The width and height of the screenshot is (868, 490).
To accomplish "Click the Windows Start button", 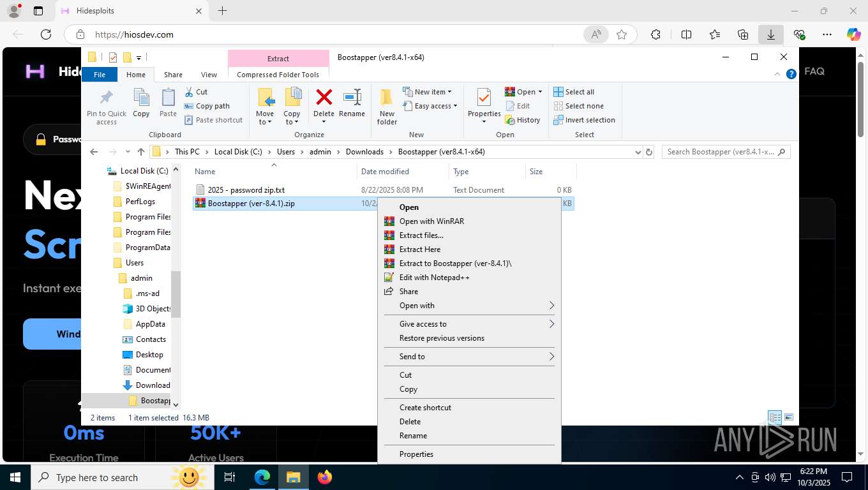I will (x=14, y=477).
